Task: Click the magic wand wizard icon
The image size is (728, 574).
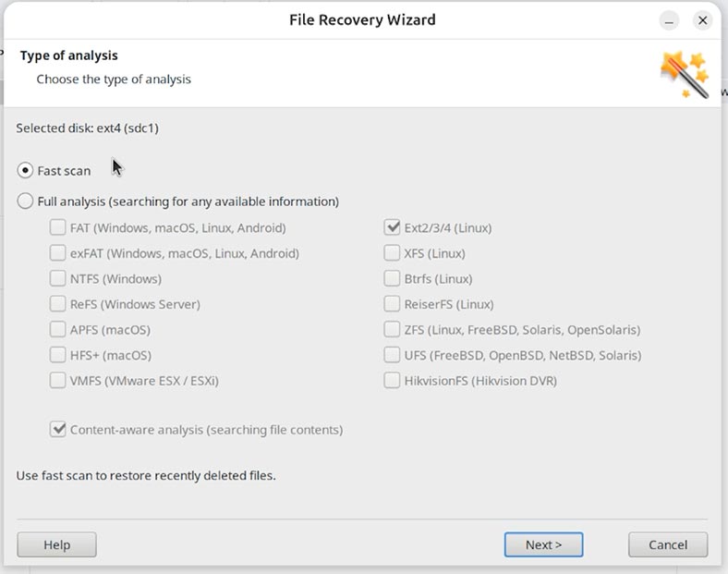Action: pos(685,75)
